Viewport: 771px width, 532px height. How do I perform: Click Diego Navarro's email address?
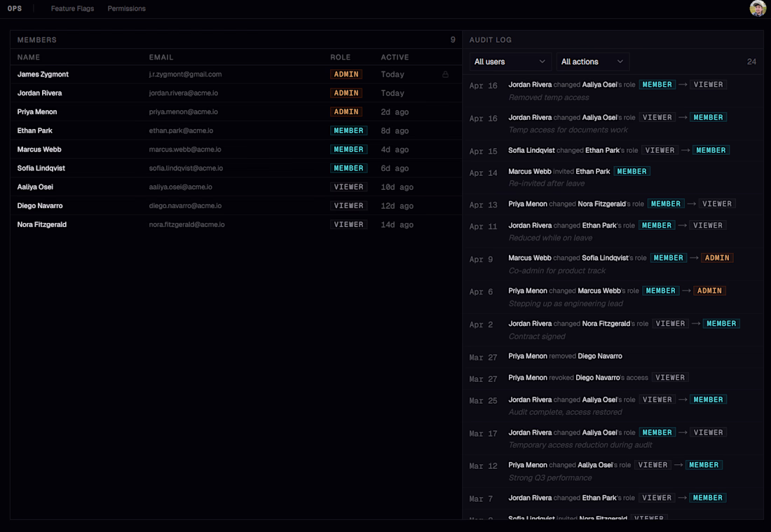coord(185,206)
